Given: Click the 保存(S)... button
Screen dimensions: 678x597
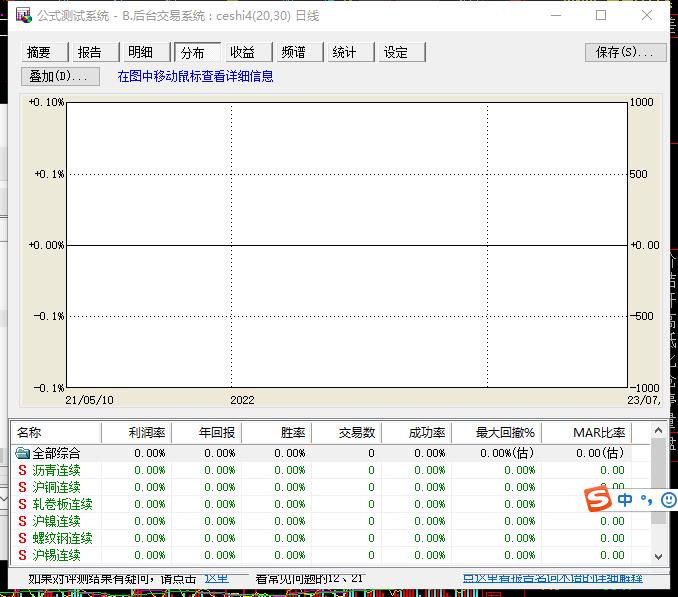Looking at the screenshot, I should click(x=625, y=52).
